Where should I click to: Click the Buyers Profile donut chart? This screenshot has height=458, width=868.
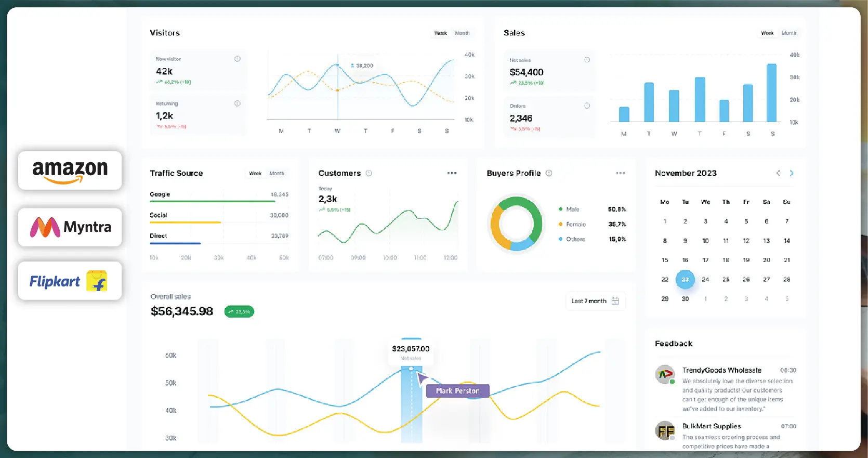516,224
